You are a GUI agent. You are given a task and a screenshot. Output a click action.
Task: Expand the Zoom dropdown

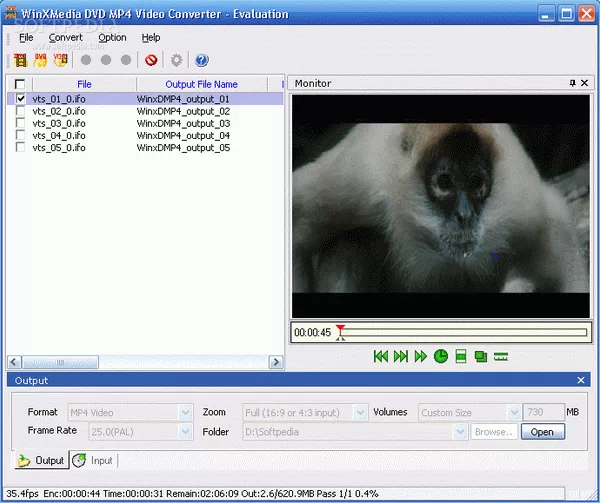tap(358, 412)
